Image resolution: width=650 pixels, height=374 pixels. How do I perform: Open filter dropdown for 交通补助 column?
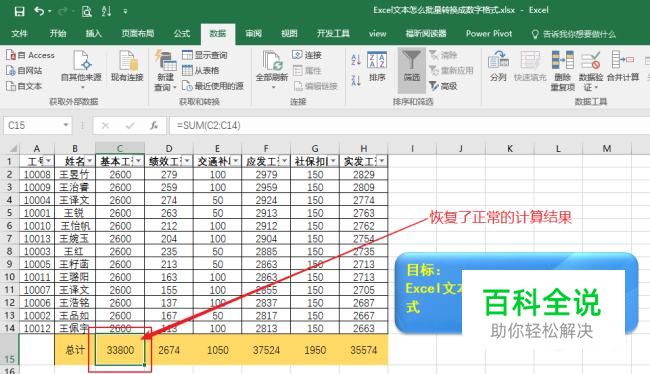tap(235, 161)
